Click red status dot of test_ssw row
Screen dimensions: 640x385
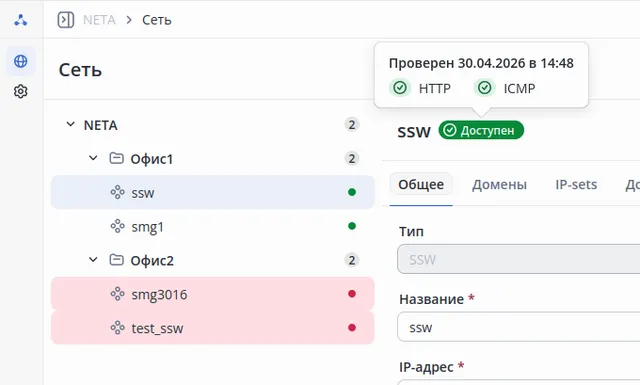click(x=352, y=328)
